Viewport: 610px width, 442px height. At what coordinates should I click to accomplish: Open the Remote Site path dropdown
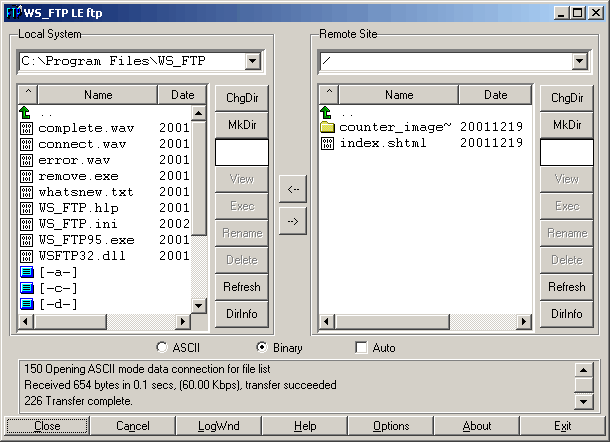coord(579,61)
